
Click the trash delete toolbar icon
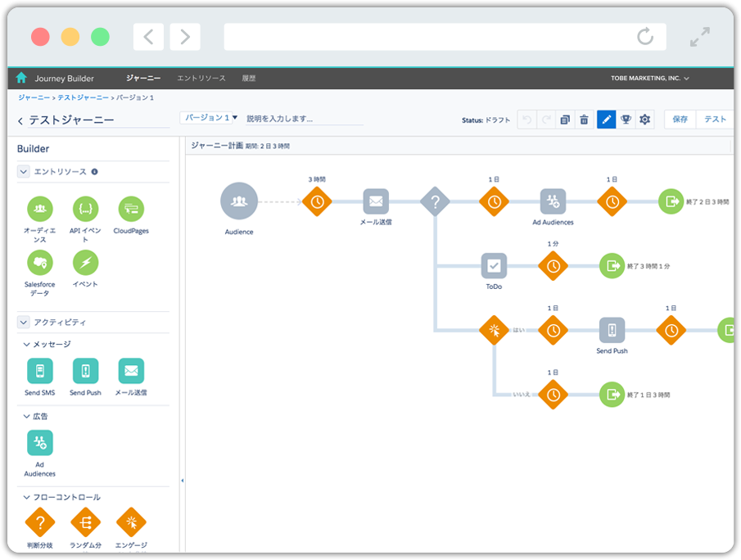click(x=585, y=120)
